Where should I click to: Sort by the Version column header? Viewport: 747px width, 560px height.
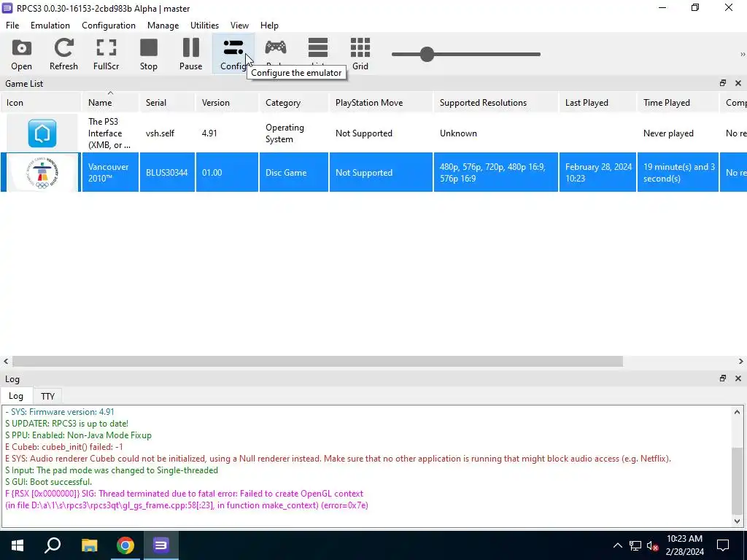tap(227, 102)
